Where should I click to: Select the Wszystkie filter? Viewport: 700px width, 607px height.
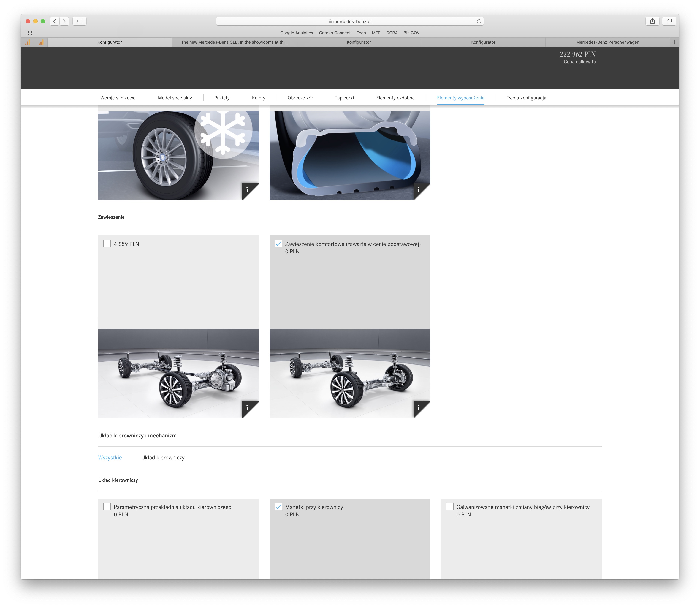tap(110, 458)
